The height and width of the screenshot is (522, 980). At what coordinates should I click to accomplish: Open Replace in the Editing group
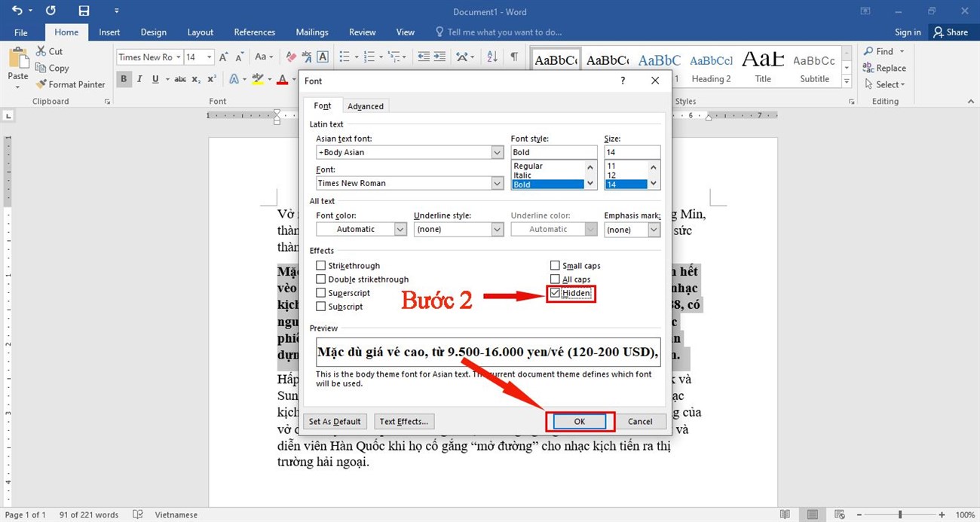[885, 68]
